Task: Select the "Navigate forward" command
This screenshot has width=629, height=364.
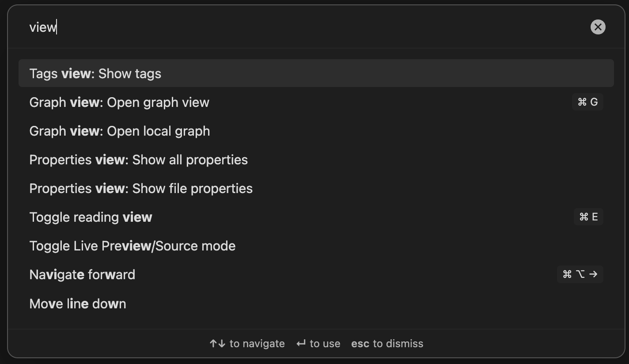Action: (82, 275)
